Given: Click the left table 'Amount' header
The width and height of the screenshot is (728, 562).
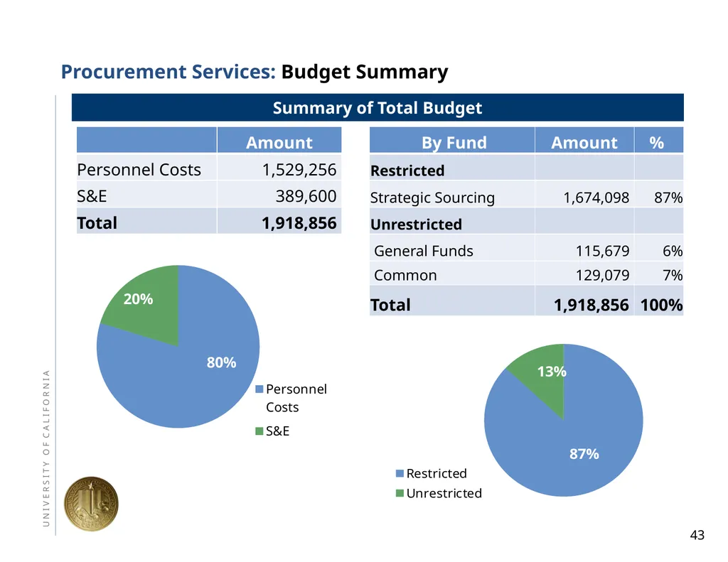Looking at the screenshot, I should point(279,142).
